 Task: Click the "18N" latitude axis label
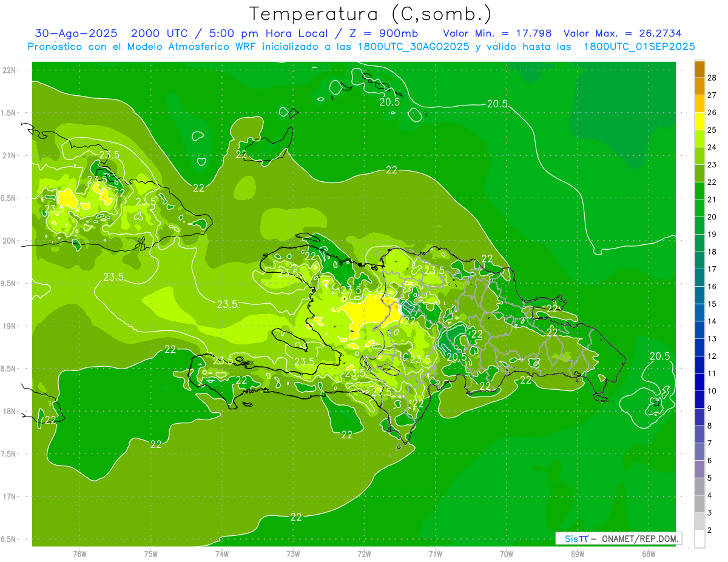coord(8,411)
